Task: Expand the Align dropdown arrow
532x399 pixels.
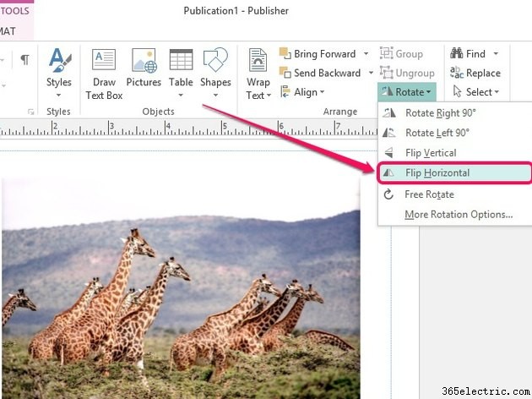Action: point(322,91)
